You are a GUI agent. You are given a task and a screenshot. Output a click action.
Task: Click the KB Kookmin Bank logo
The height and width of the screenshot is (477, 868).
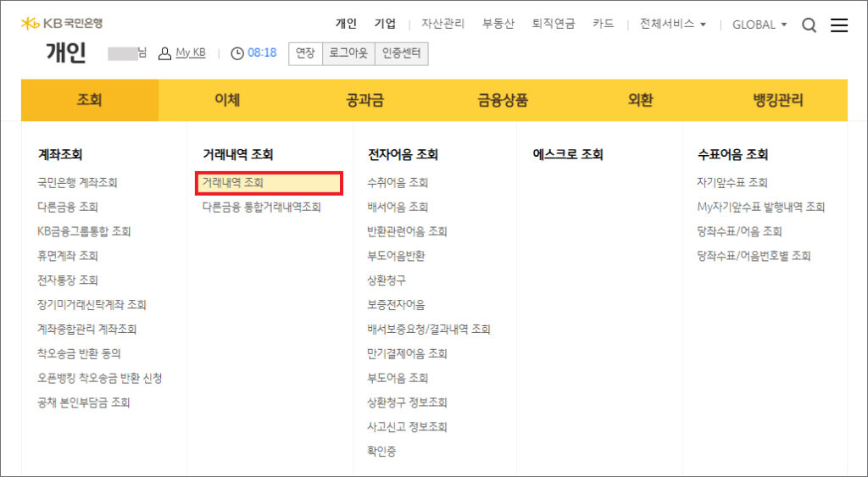62,24
